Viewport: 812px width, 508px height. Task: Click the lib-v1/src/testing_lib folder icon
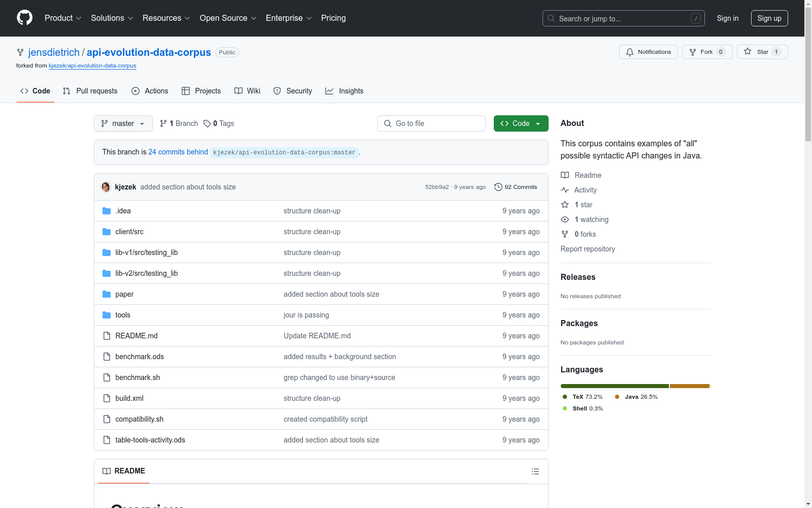(x=107, y=252)
